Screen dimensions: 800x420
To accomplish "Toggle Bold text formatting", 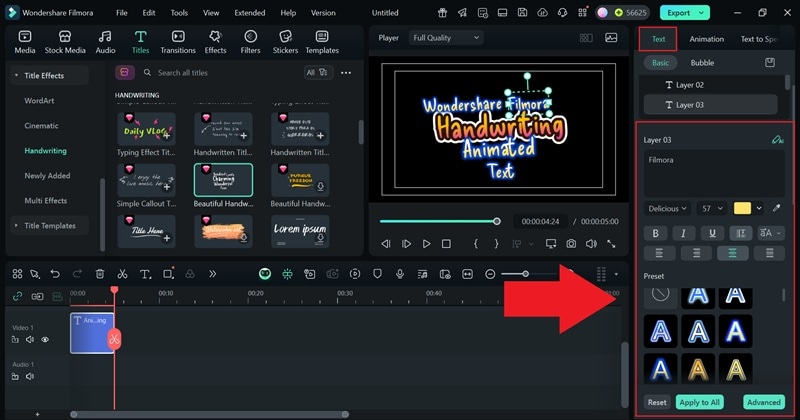I will pos(656,233).
